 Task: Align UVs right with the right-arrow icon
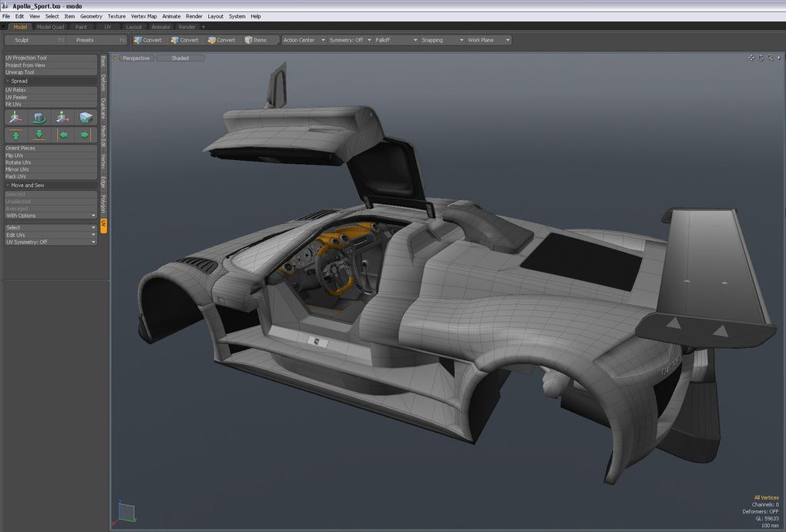click(x=86, y=135)
